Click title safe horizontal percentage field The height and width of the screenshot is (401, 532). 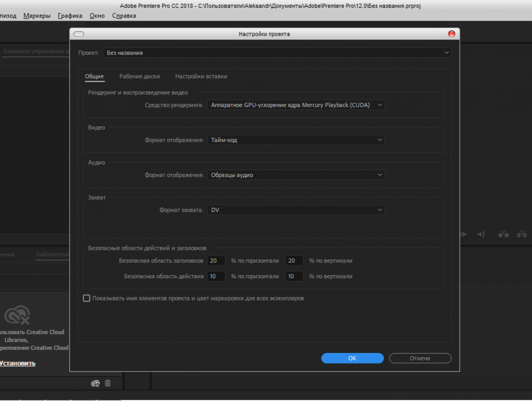(x=216, y=260)
